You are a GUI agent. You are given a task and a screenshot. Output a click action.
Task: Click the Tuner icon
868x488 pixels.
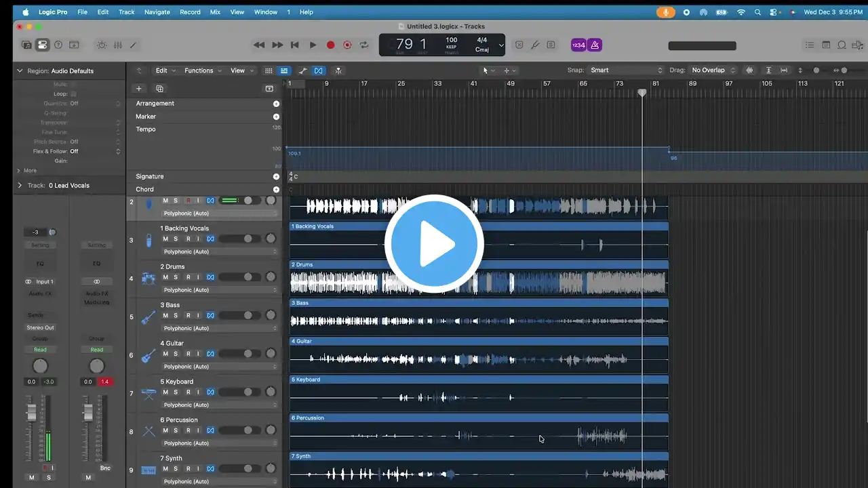(x=535, y=45)
